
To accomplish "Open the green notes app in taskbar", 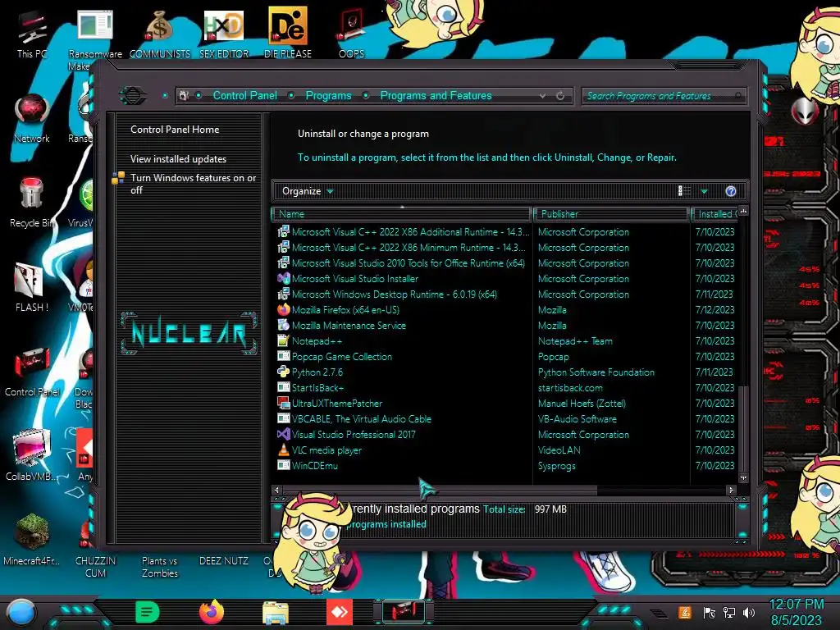I will pos(148,612).
